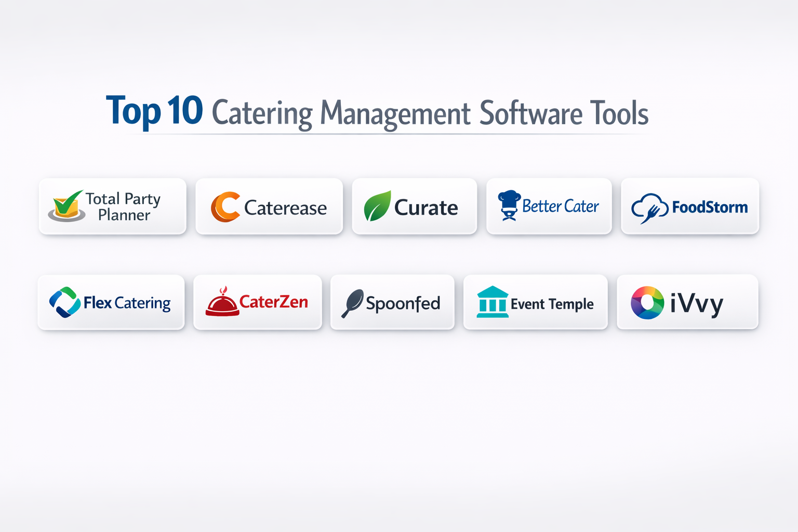Open the Total Party Planner text label
Screen dimensions: 798x532
coord(124,207)
